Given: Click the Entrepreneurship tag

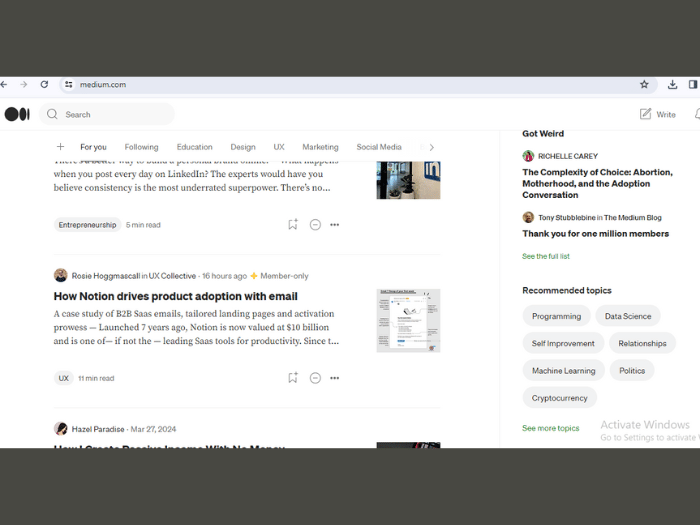Looking at the screenshot, I should 88,225.
